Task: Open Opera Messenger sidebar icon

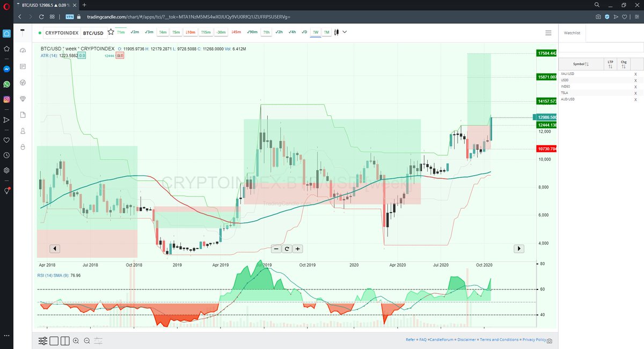Action: [x=6, y=69]
